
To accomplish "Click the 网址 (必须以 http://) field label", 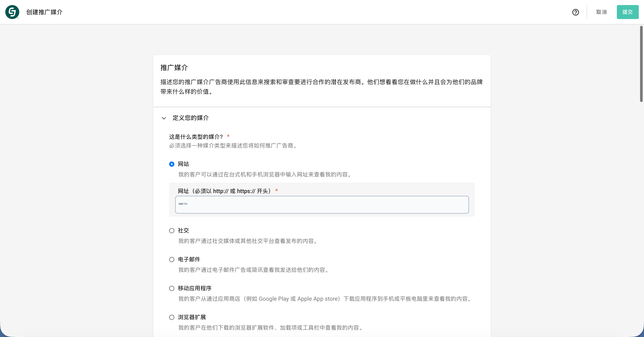I will [x=225, y=191].
